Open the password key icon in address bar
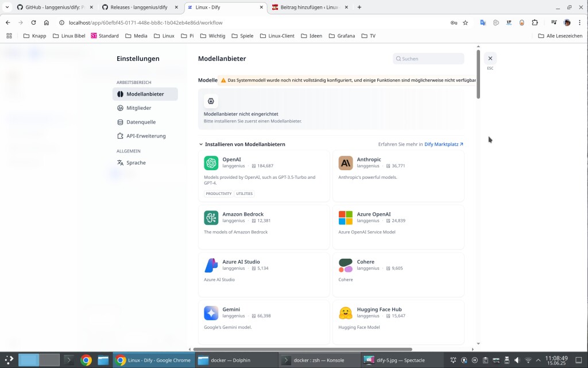The height and width of the screenshot is (368, 588). 454,22
